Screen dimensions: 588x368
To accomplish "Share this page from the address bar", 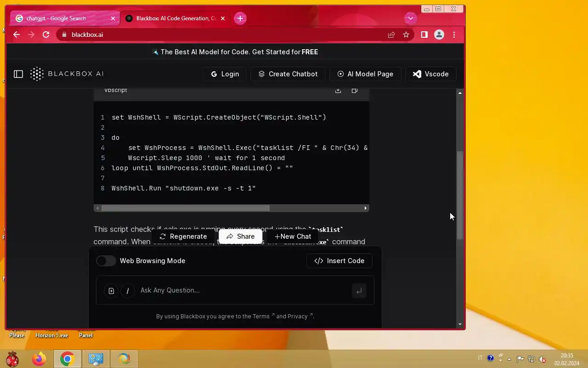I will point(391,34).
